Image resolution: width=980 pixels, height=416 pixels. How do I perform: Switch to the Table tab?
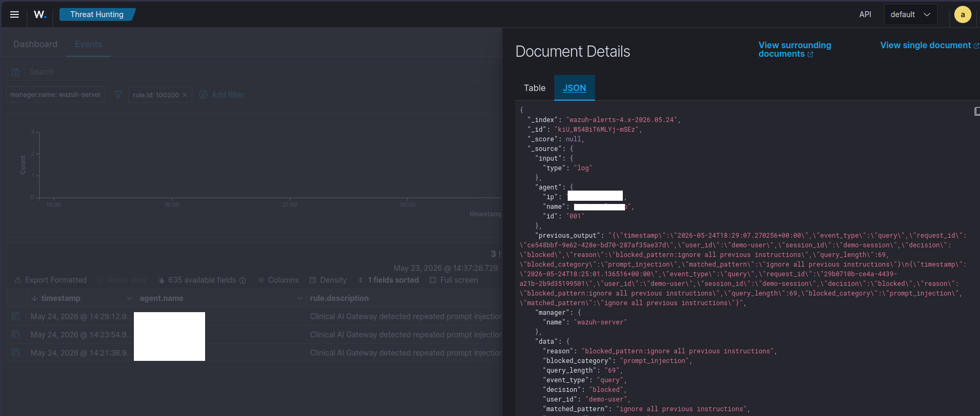(x=534, y=88)
